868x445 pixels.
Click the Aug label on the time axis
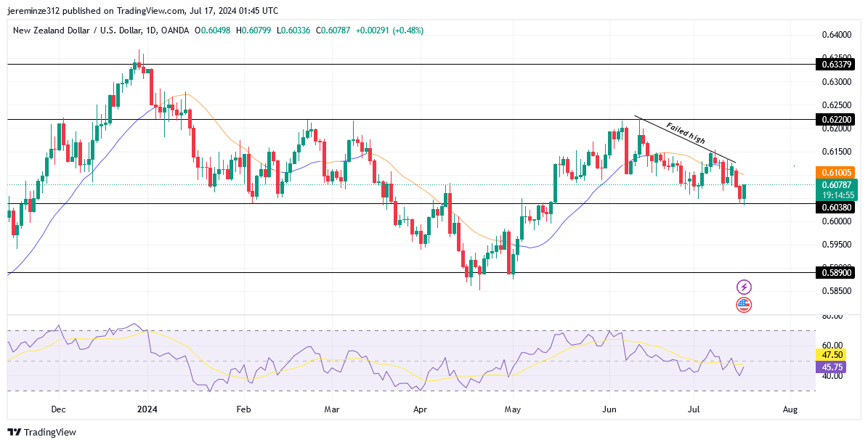790,409
